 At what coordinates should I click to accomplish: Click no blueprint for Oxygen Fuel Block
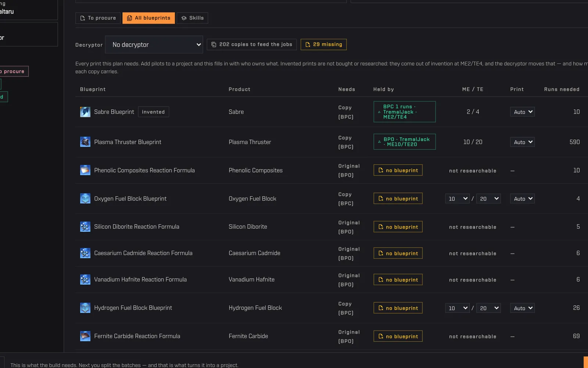pos(398,199)
